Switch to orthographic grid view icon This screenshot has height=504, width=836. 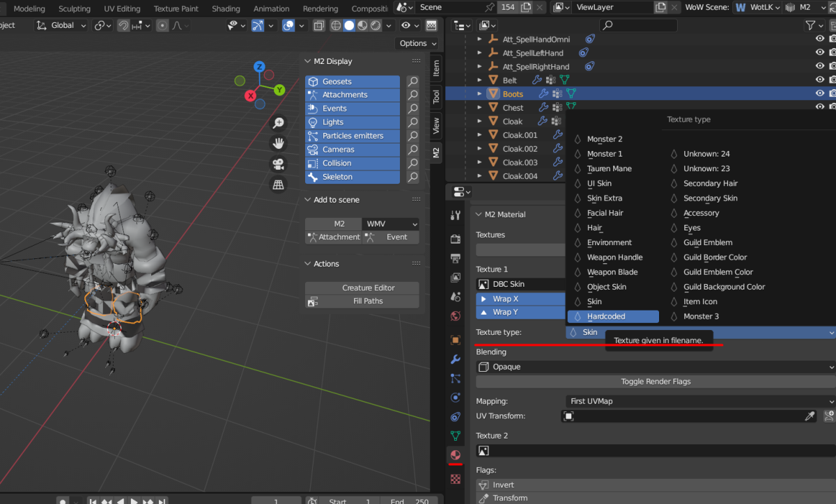pos(279,184)
